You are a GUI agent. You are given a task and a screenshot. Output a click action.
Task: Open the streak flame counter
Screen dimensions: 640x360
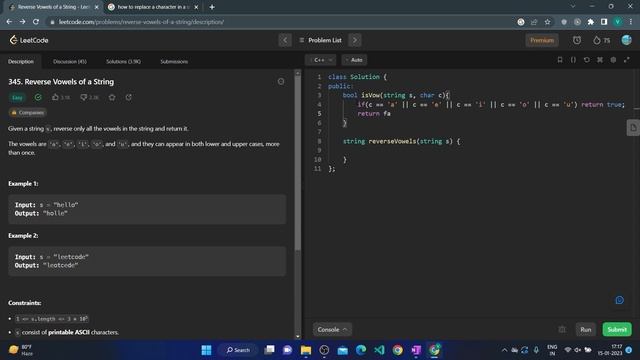pyautogui.click(x=602, y=40)
